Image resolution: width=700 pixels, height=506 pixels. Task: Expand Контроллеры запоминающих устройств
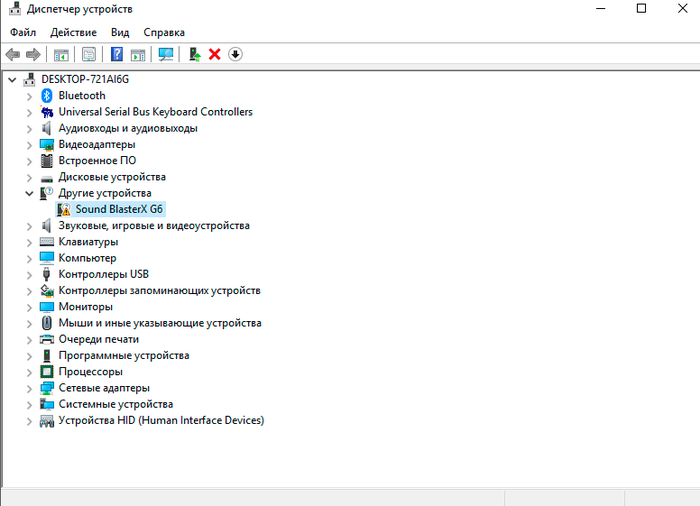(29, 291)
